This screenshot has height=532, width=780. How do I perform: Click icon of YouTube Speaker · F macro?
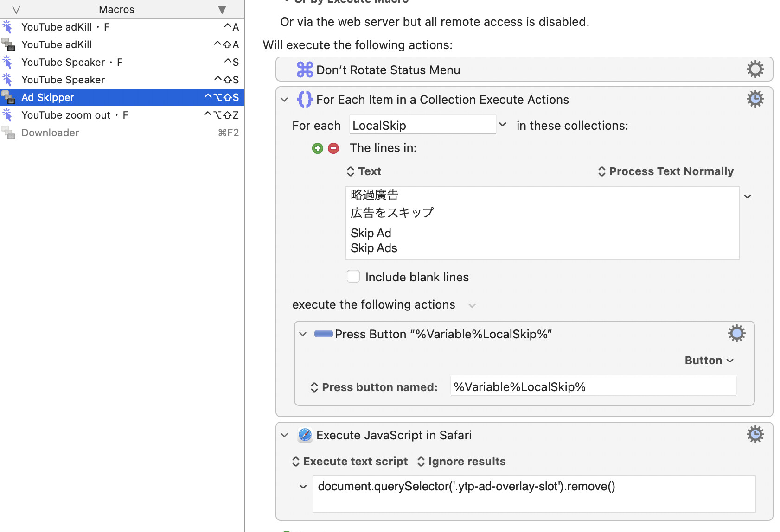(x=8, y=62)
